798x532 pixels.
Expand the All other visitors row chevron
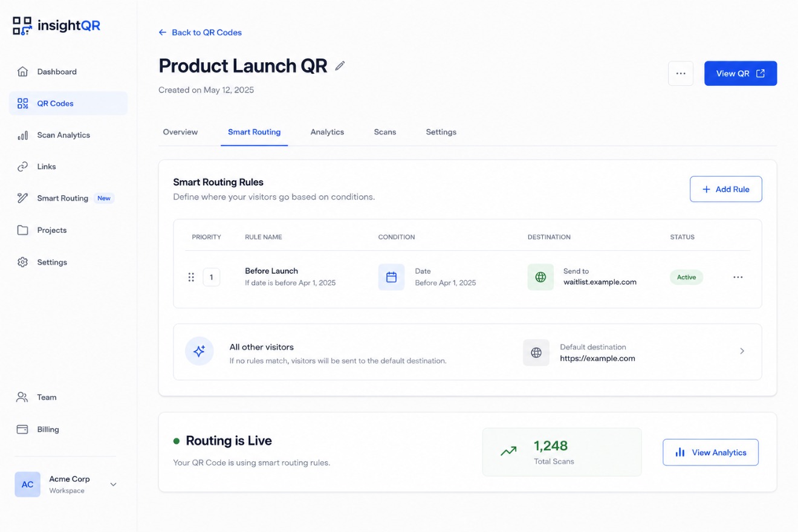pos(742,351)
